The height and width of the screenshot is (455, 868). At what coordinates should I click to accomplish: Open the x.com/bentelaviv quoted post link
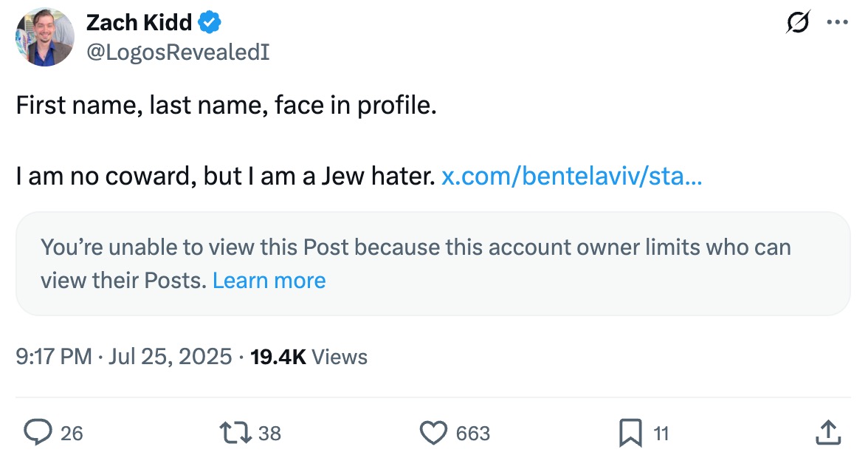pos(571,177)
